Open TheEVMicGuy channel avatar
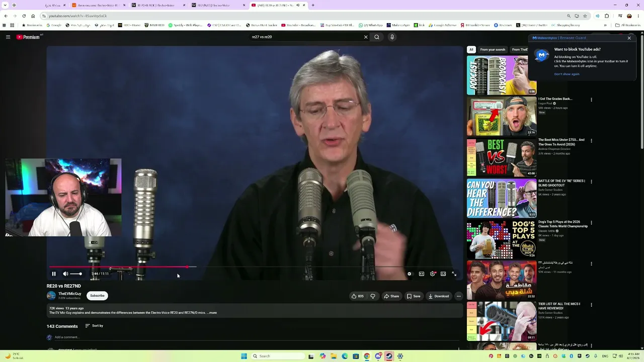 pyautogui.click(x=51, y=296)
